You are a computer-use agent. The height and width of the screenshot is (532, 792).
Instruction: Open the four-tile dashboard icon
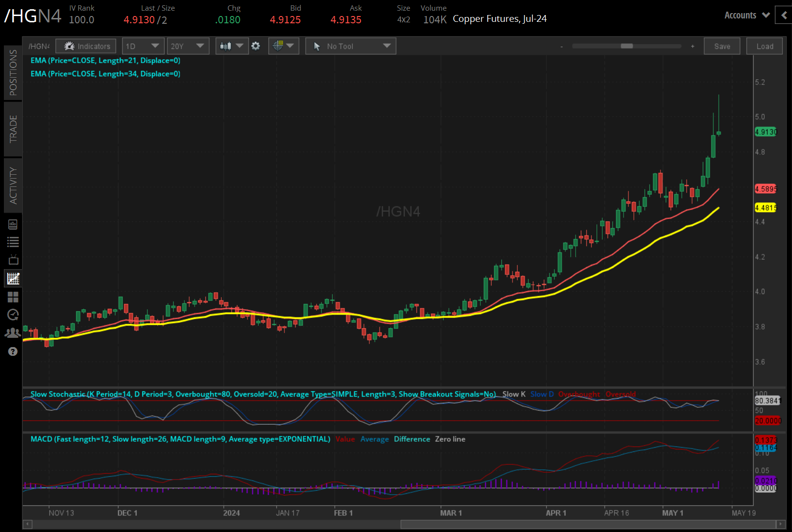pyautogui.click(x=13, y=297)
